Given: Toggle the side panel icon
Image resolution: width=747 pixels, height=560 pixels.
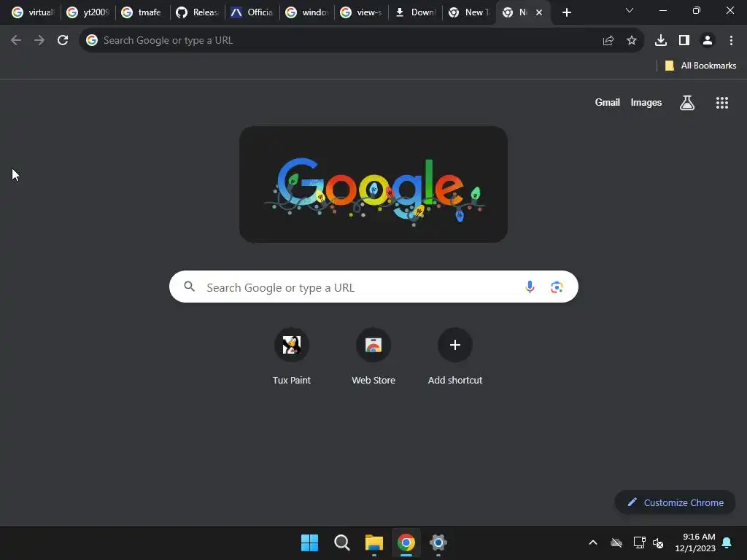Looking at the screenshot, I should click(x=684, y=41).
